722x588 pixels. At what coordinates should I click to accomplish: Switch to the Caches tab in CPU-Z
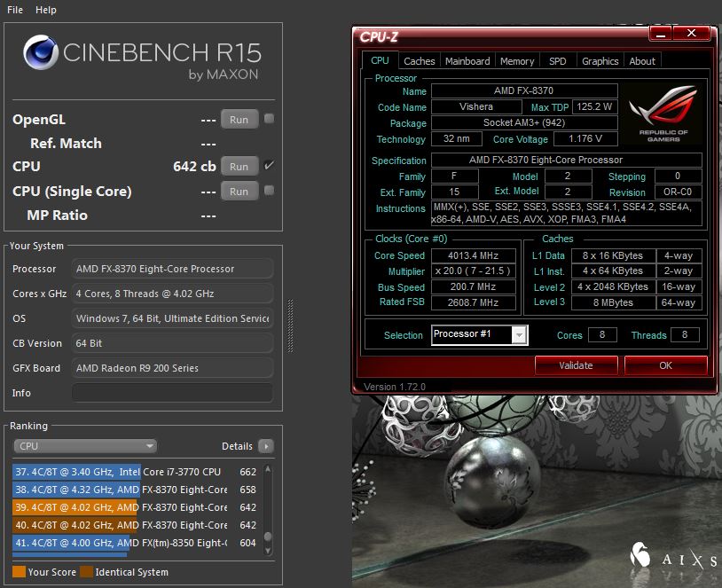[x=419, y=61]
